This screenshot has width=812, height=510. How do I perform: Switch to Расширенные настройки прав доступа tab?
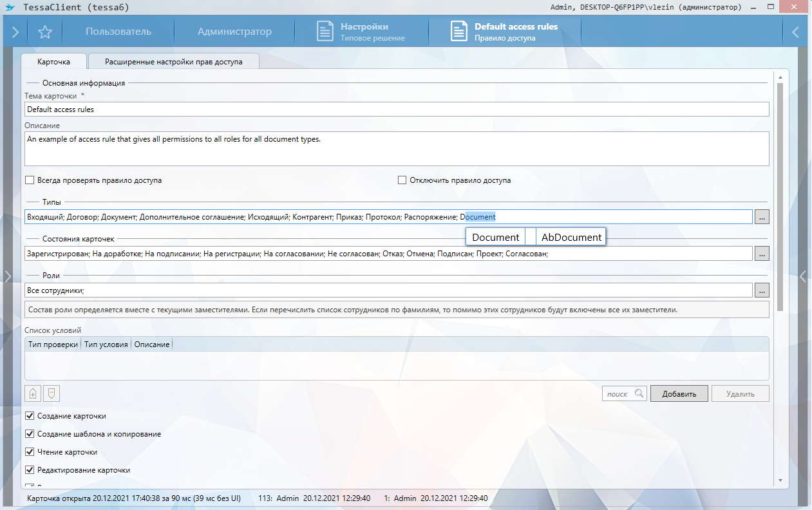(x=174, y=62)
